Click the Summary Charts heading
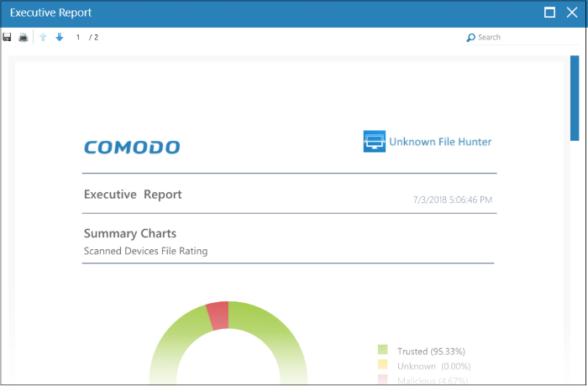This screenshot has width=588, height=386. pyautogui.click(x=129, y=233)
